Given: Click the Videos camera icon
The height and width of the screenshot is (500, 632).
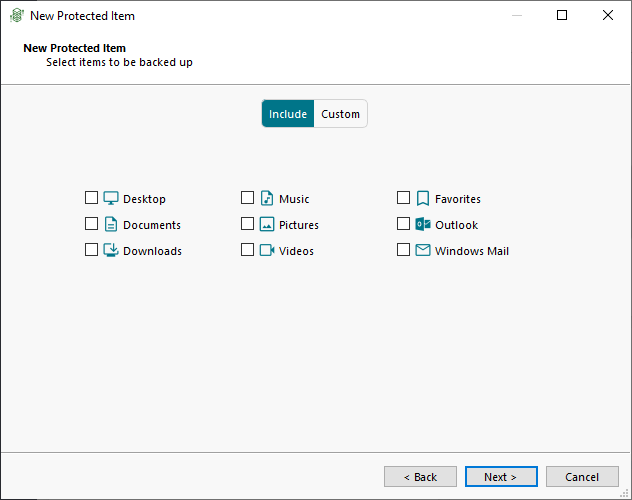Looking at the screenshot, I should 267,250.
